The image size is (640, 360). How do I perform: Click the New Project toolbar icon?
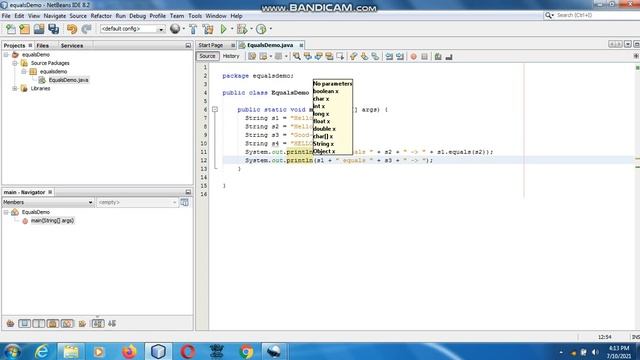click(x=24, y=29)
